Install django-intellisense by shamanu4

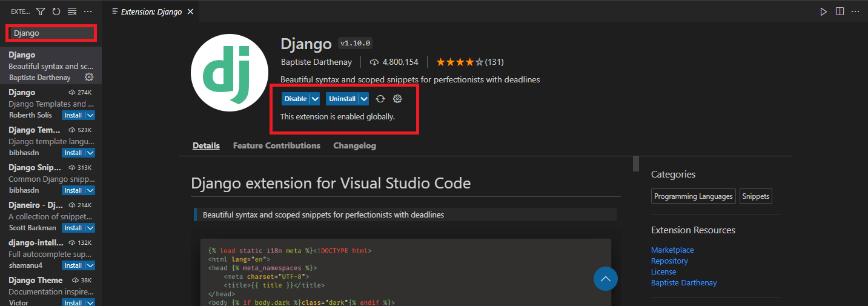(x=73, y=265)
